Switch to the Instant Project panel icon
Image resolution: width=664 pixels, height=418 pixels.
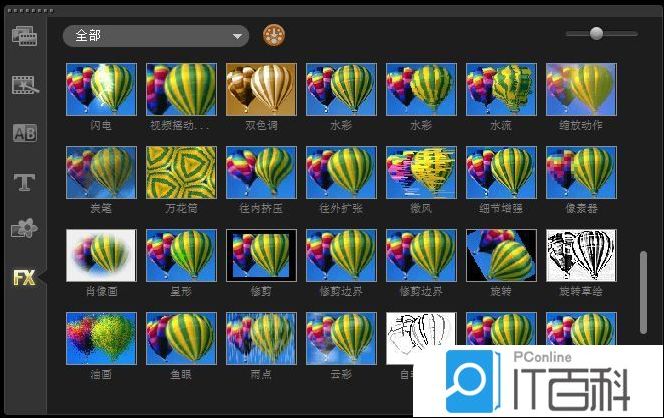24,84
